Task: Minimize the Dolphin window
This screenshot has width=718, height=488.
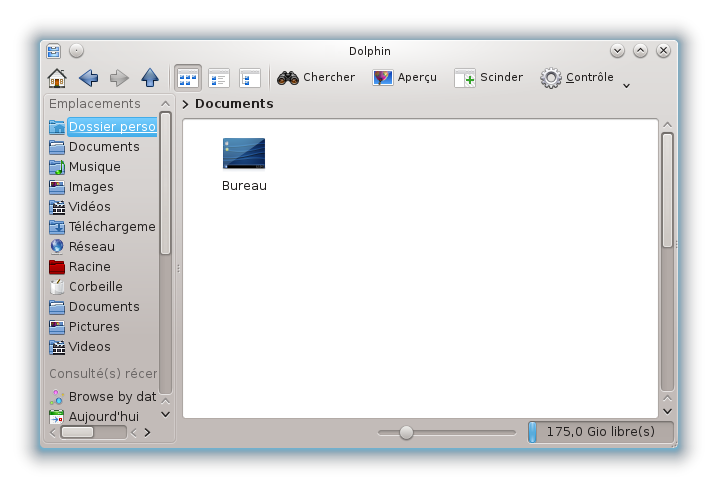Action: pos(617,50)
